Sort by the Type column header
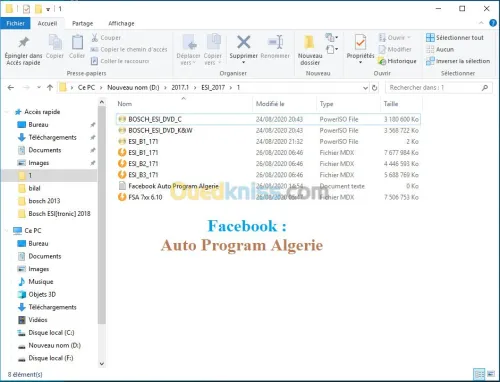Viewport: 500px width, 382px height. click(x=348, y=104)
